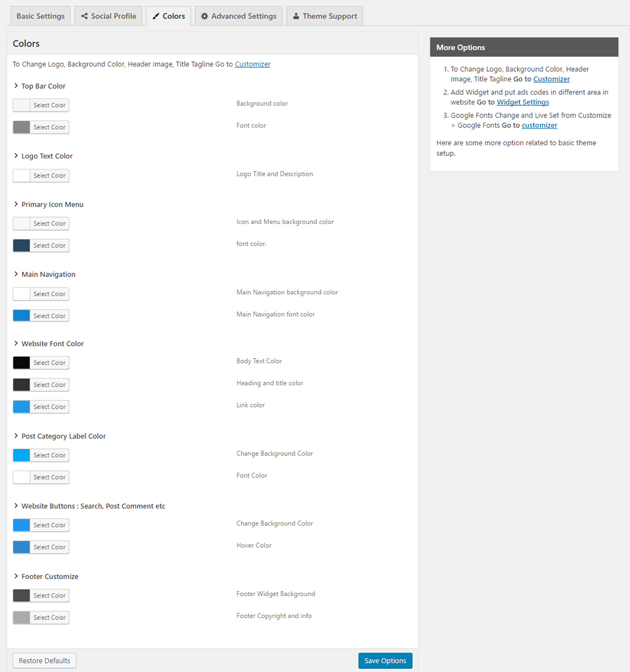Expand the Website Font Color section chevron

(x=16, y=343)
